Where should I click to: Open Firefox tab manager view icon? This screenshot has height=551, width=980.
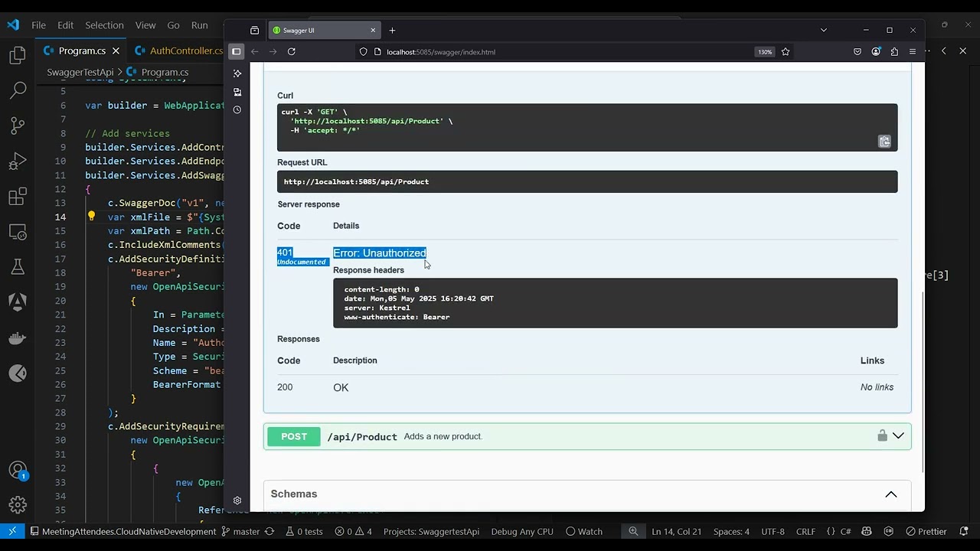254,31
